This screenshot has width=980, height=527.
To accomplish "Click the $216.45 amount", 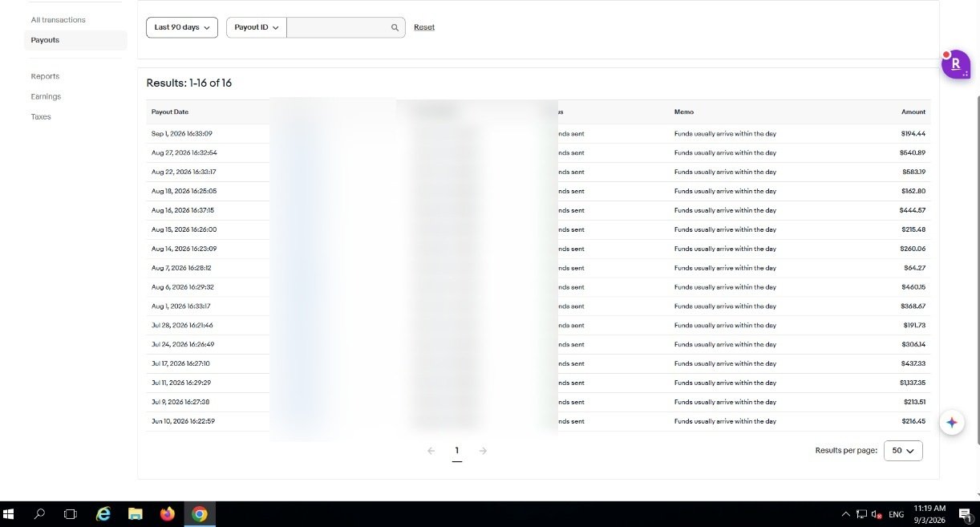I will pyautogui.click(x=913, y=421).
